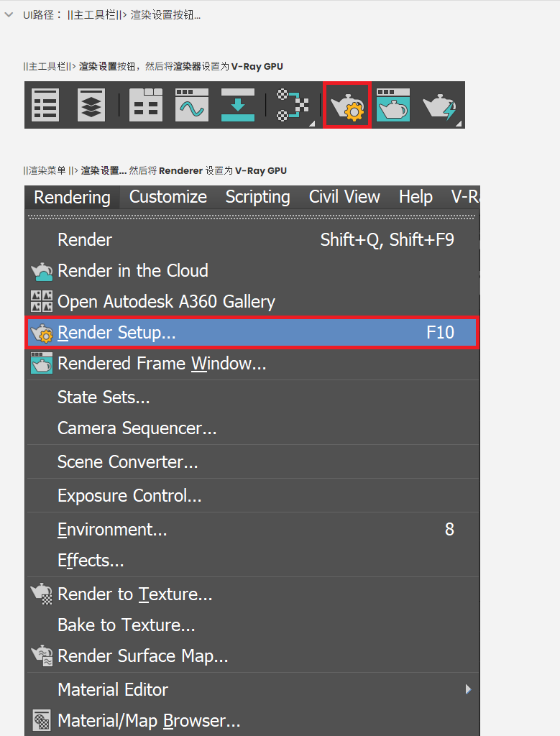Open the Scripting menu
560x736 pixels.
pyautogui.click(x=257, y=197)
